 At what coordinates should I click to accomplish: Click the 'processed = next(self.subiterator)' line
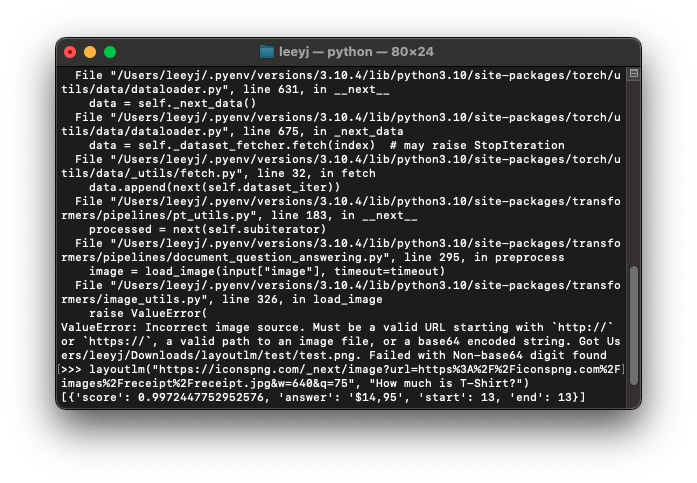coord(207,229)
